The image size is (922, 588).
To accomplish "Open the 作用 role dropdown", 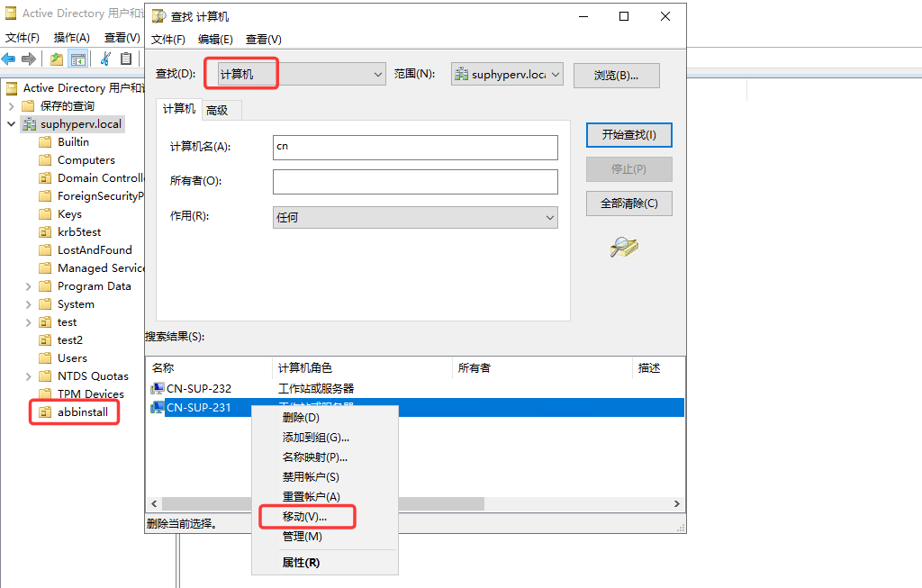I will tap(415, 218).
